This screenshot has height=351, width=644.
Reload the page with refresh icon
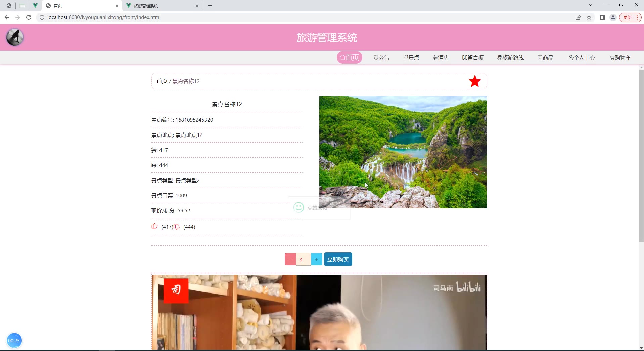[29, 17]
